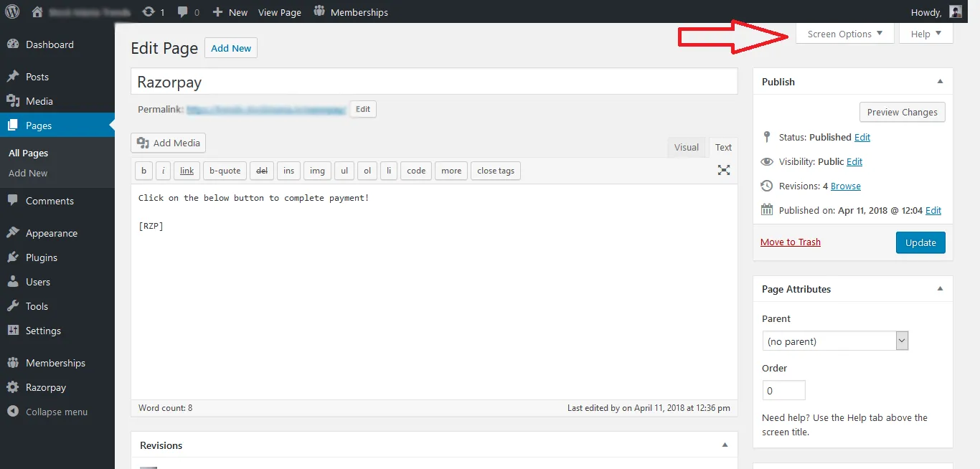The height and width of the screenshot is (469, 980).
Task: Open the comments bubble in admin bar
Action: (x=189, y=12)
